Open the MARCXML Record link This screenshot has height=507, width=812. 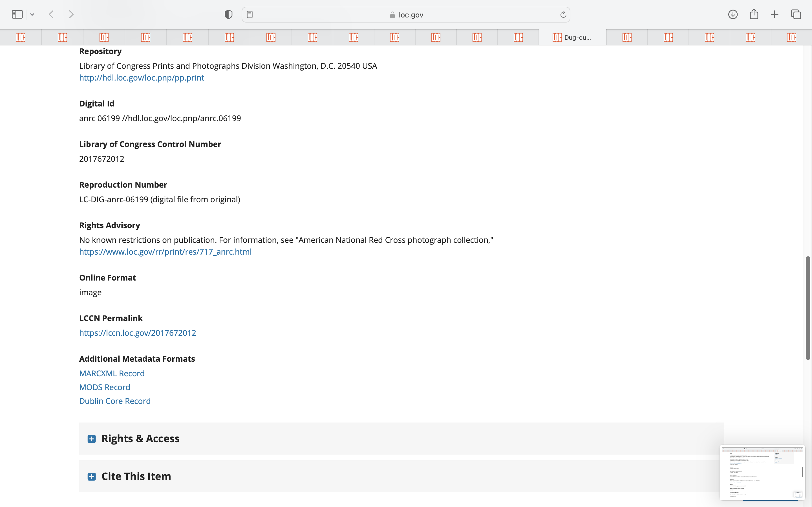(112, 373)
